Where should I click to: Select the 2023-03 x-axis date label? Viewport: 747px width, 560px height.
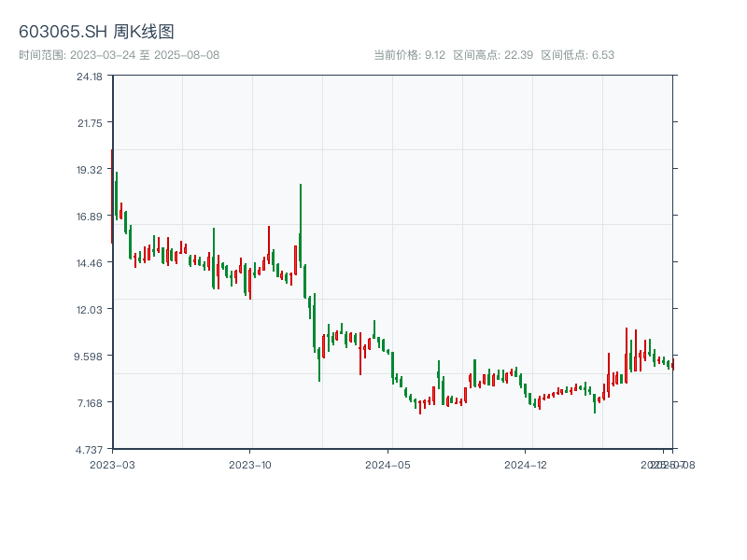(112, 464)
